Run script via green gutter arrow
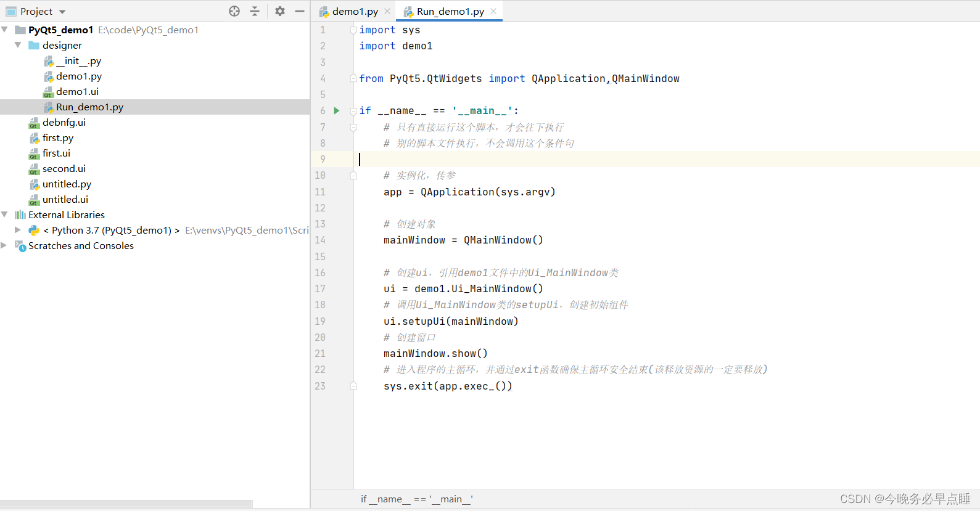This screenshot has width=980, height=511. click(x=337, y=110)
